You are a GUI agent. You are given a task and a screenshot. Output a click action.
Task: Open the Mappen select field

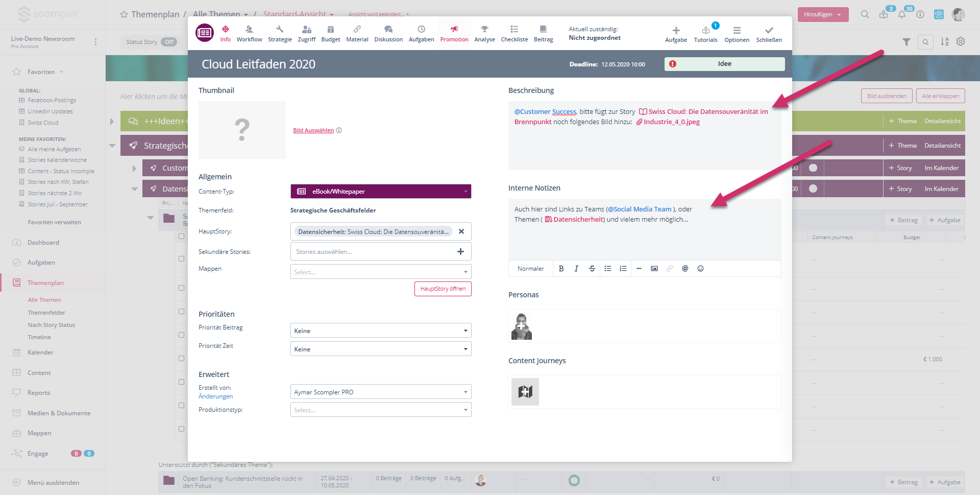click(380, 272)
